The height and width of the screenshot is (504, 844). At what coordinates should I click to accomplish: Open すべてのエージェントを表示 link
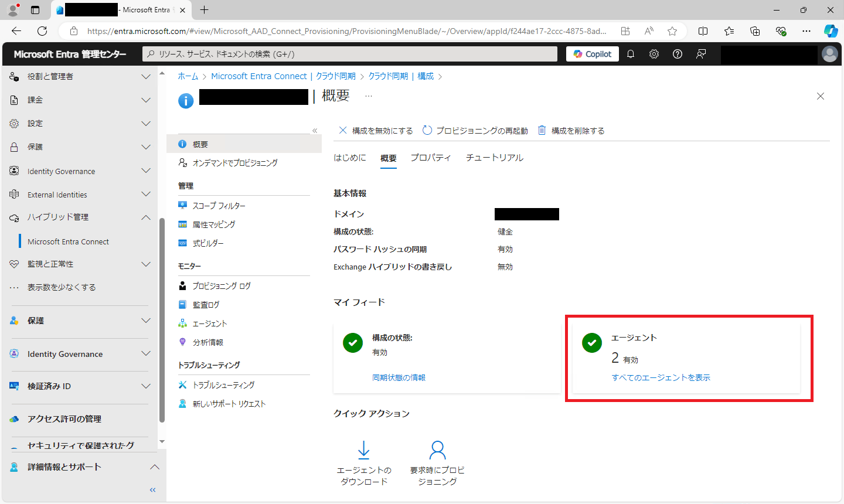coord(661,378)
